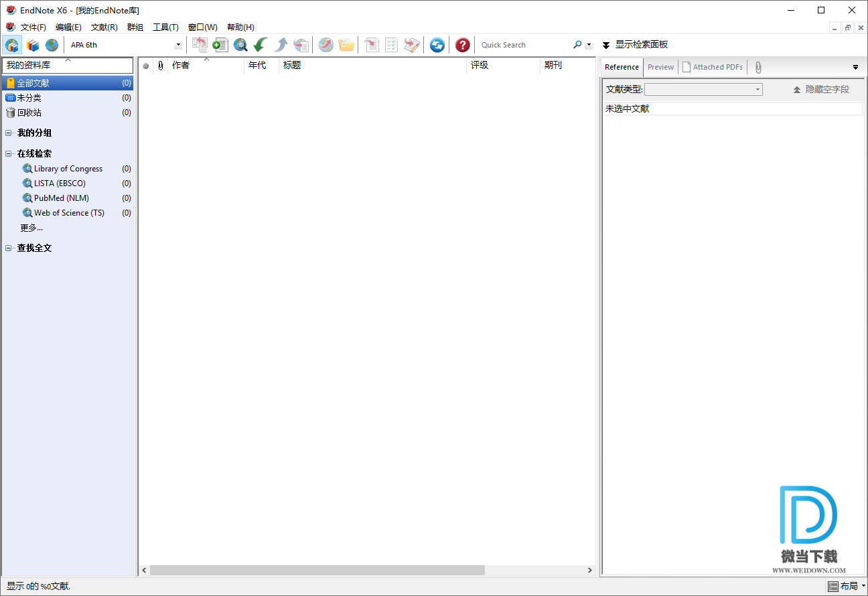Click the PubMed (NLM) search icon
Screen dimensions: 868x596
point(27,198)
